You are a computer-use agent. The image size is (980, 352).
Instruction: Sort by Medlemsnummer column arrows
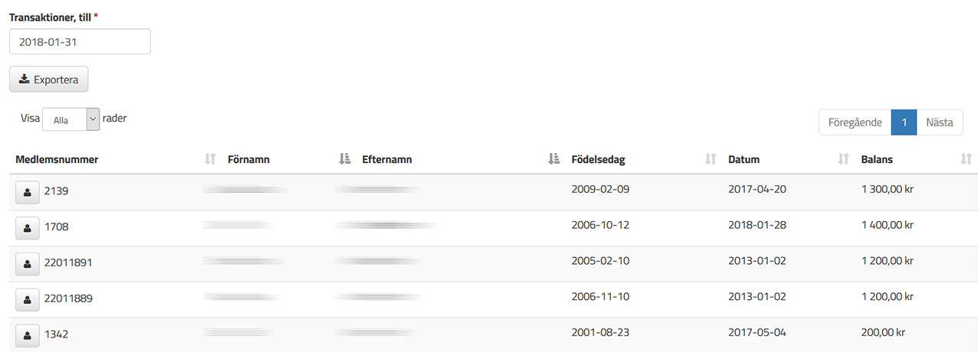(x=211, y=159)
